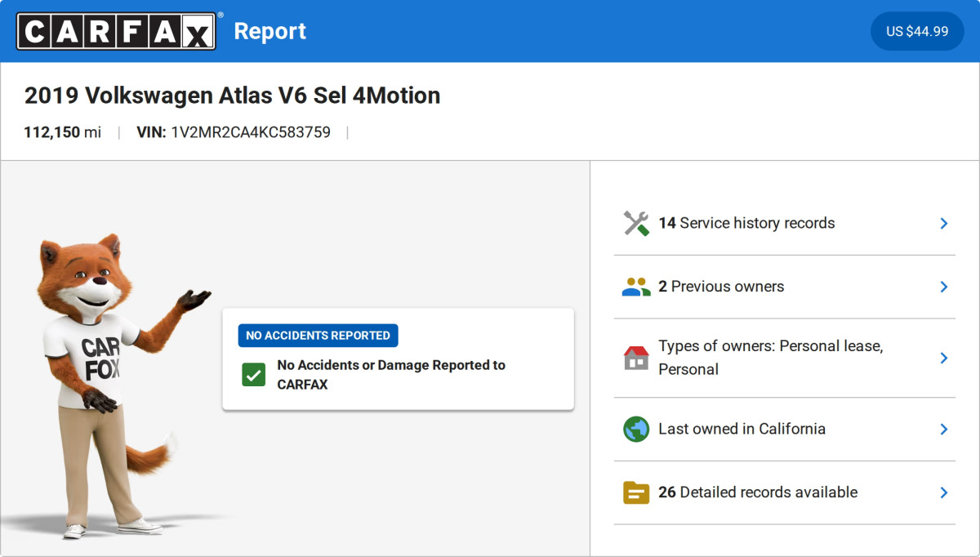Expand the Service history records chevron
The image size is (980, 557).
(943, 223)
